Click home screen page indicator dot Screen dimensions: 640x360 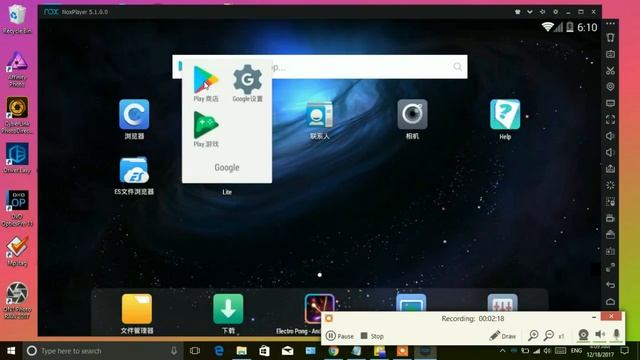[320, 275]
